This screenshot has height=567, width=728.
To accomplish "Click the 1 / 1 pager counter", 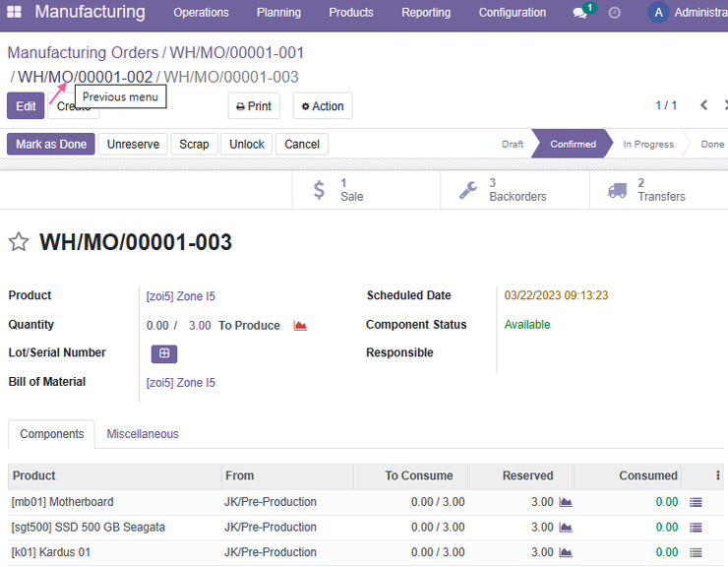I will tap(666, 105).
